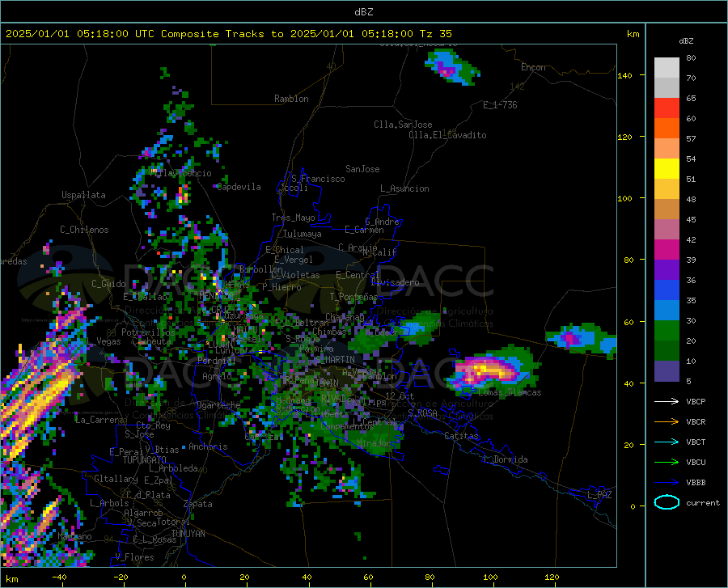The height and width of the screenshot is (588, 728).
Task: Select the purple 36 dBZ color swatch
Action: 667,270
